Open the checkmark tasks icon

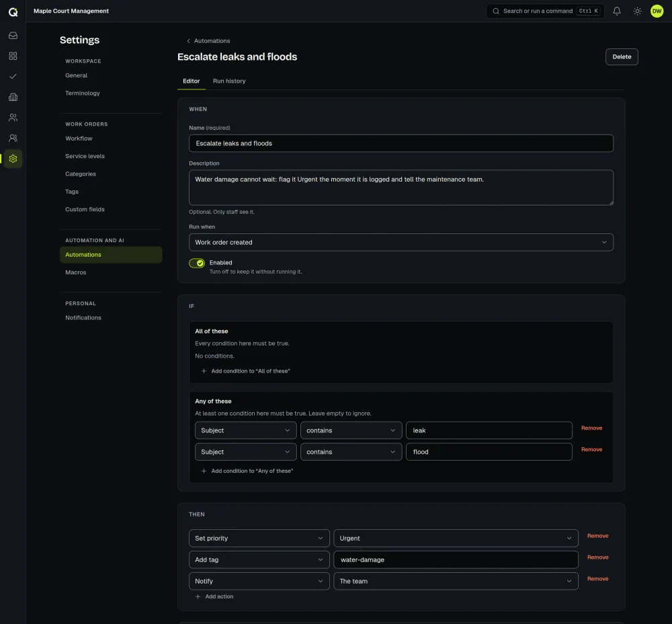click(13, 77)
